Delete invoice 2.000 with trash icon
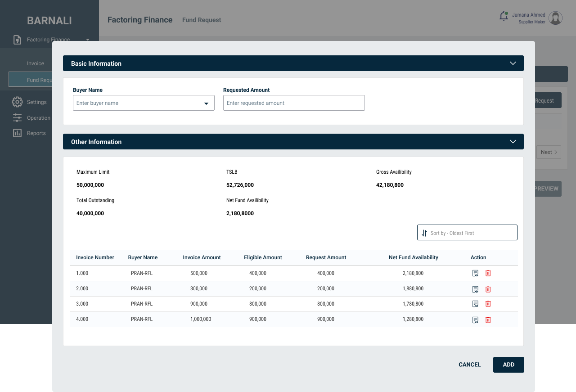 (488, 289)
